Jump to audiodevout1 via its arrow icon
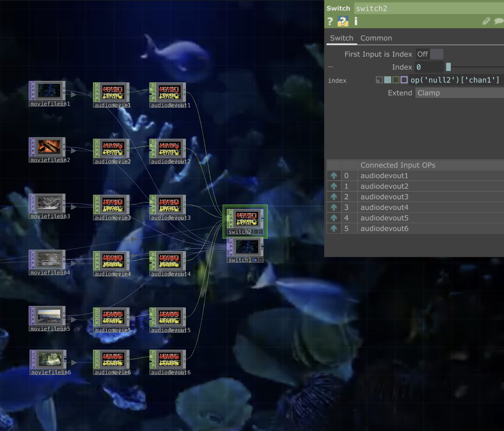The image size is (504, 431). (334, 176)
